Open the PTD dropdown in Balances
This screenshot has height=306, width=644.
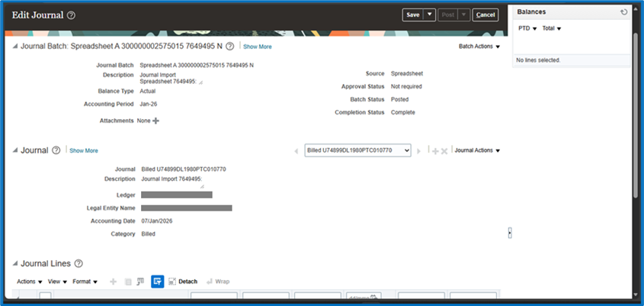[527, 28]
